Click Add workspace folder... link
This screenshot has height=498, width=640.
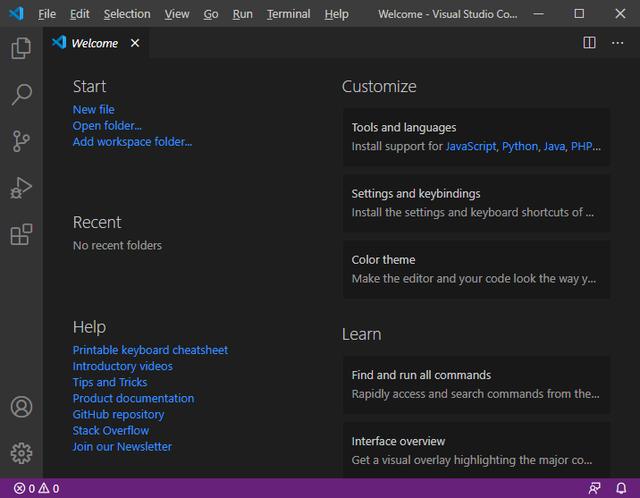tap(132, 142)
